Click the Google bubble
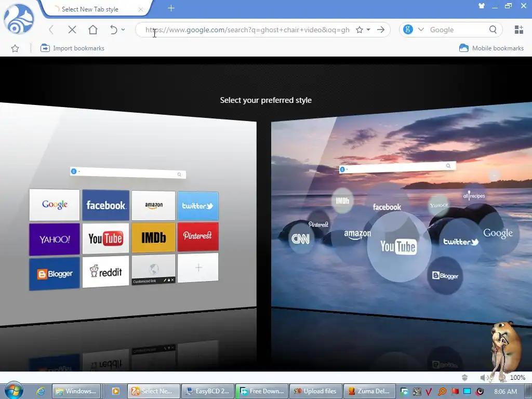The height and width of the screenshot is (399, 532). (498, 233)
